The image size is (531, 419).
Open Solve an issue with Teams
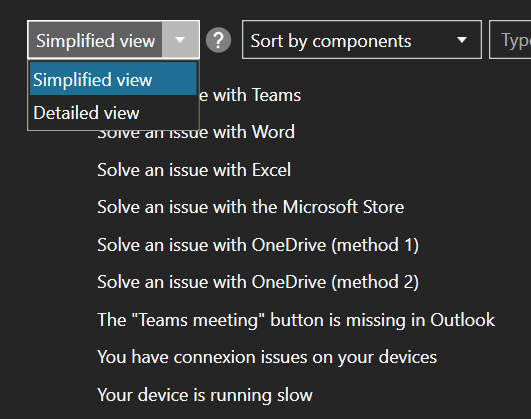250,95
